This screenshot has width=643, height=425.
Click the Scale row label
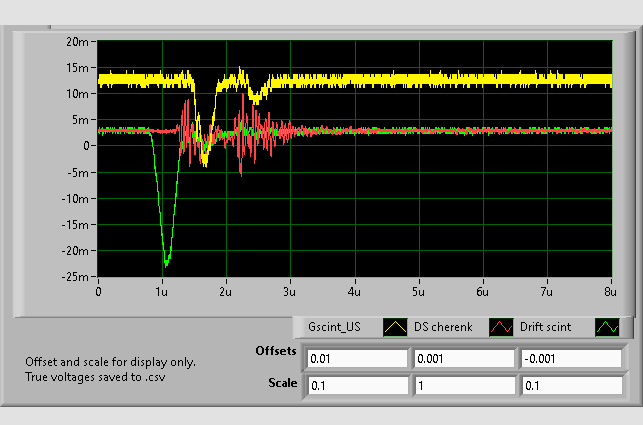(x=282, y=383)
